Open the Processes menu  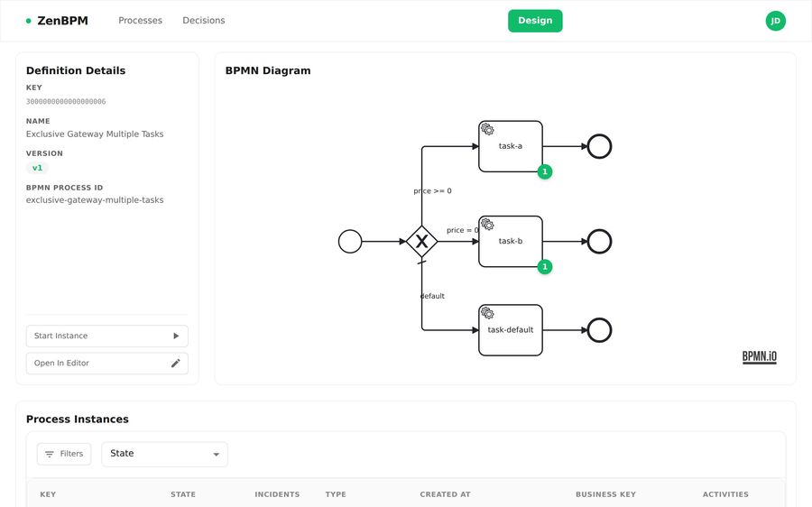(140, 20)
